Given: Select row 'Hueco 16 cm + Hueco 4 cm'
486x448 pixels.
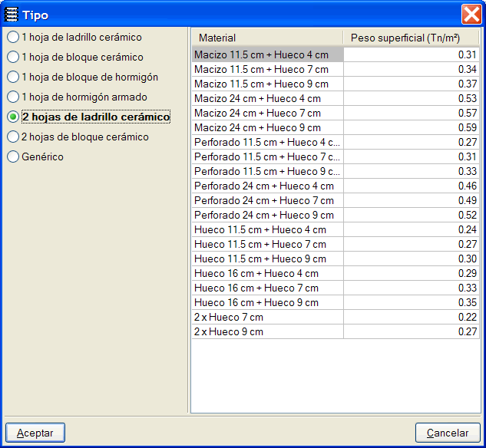Looking at the screenshot, I should (x=336, y=273).
